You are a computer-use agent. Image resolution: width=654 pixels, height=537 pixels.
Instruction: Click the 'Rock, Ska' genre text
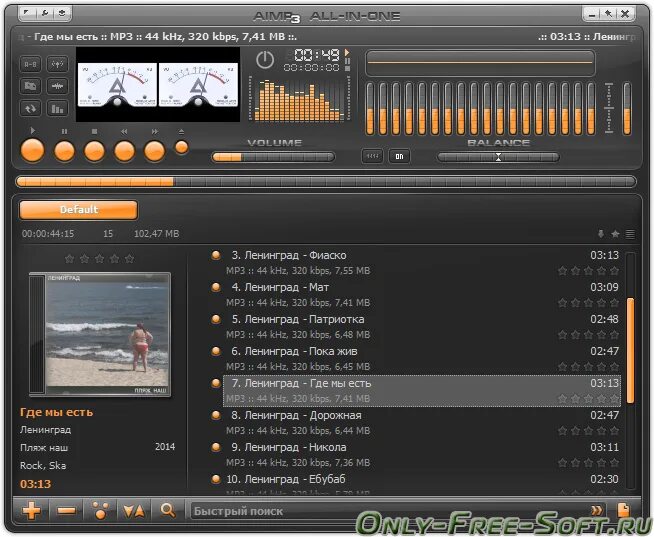point(43,466)
